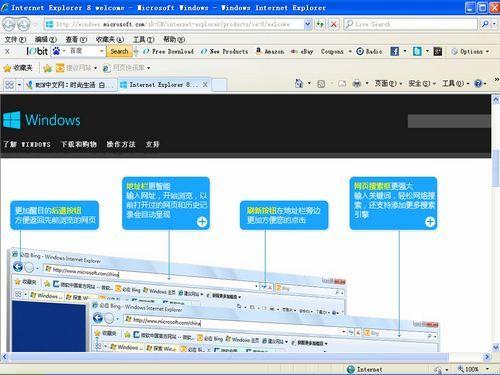The height and width of the screenshot is (375, 500).
Task: Open the 支持 nav link
Action: (x=152, y=144)
